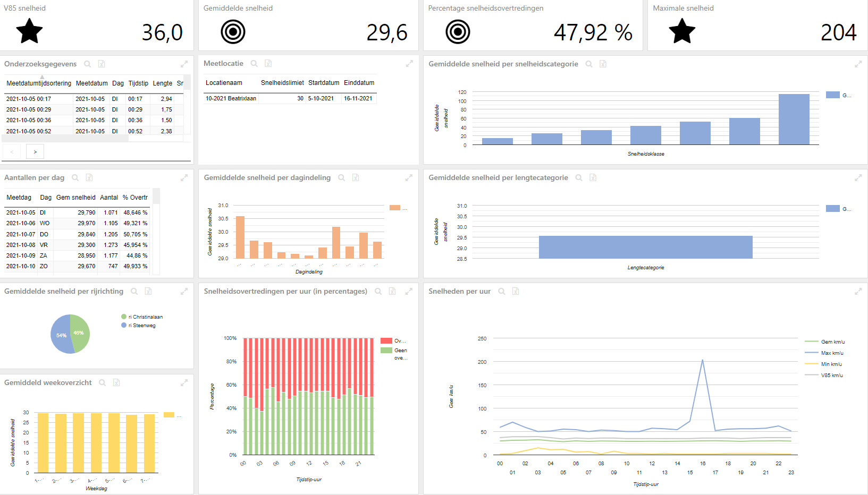Maximize the Snelheden per uur panel
Screen dimensions: 868x495
tap(858, 291)
